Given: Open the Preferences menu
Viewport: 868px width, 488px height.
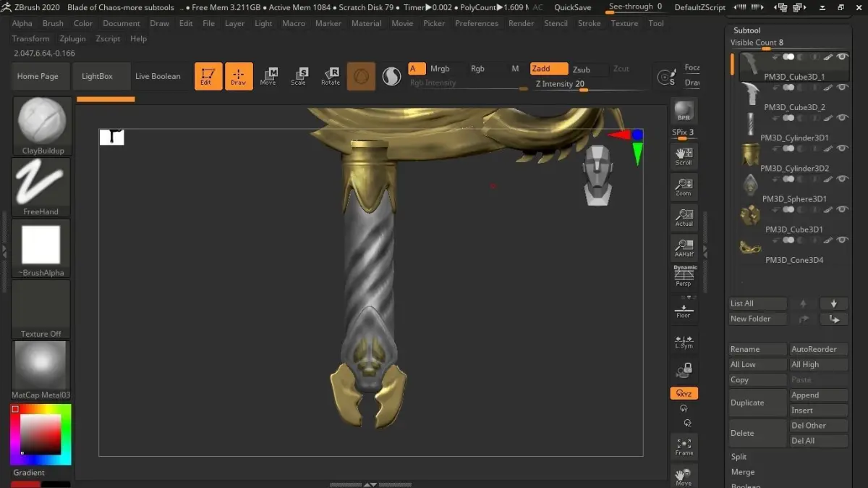Looking at the screenshot, I should point(477,23).
